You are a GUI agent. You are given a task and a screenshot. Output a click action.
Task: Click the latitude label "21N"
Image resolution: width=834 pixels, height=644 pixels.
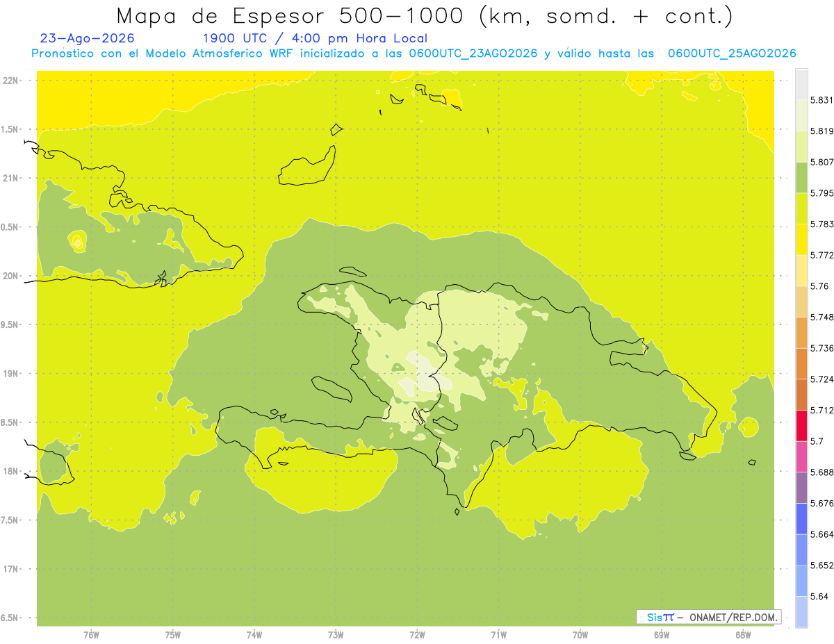10,178
